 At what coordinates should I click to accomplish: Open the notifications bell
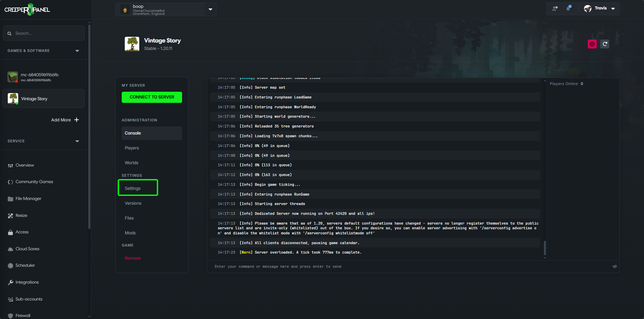pyautogui.click(x=568, y=8)
